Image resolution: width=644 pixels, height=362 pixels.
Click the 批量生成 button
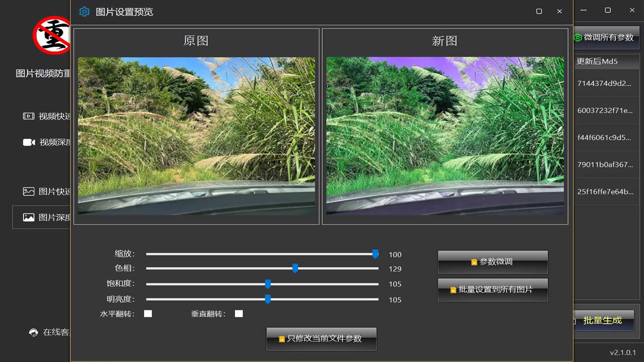pos(602,320)
